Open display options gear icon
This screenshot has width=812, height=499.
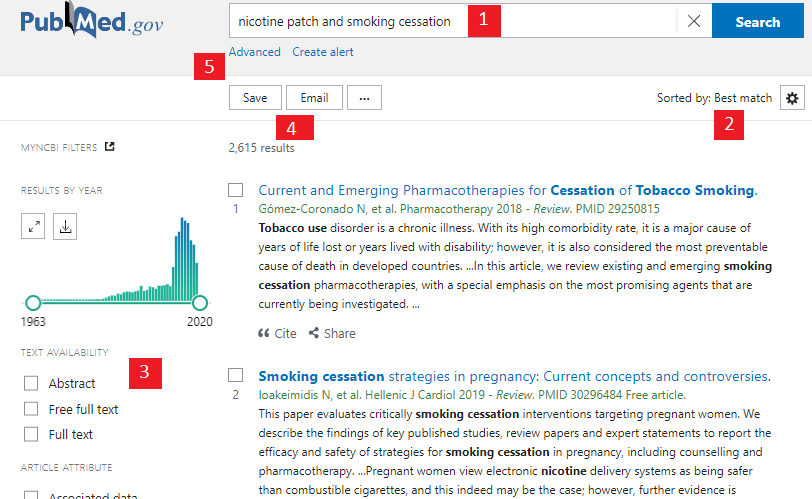click(x=792, y=98)
